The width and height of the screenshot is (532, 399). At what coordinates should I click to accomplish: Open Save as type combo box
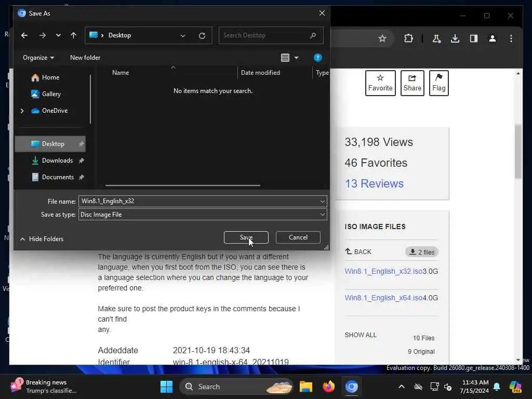tap(203, 215)
